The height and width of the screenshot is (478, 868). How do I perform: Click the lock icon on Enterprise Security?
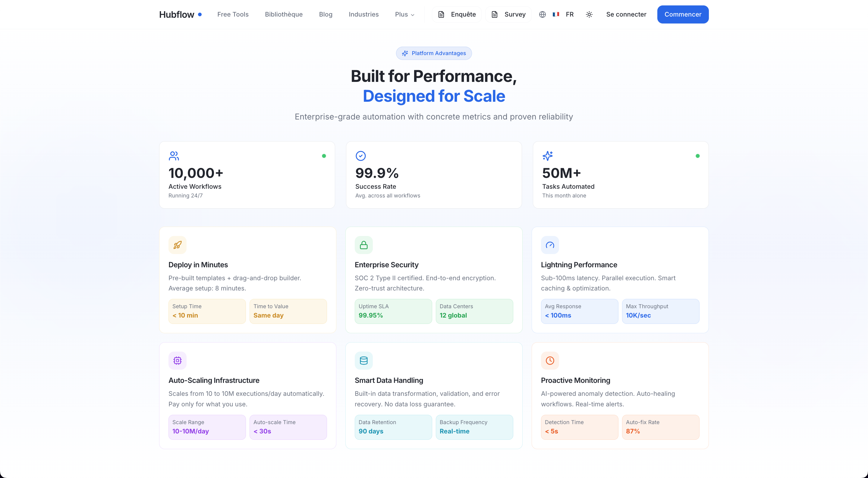coord(363,245)
